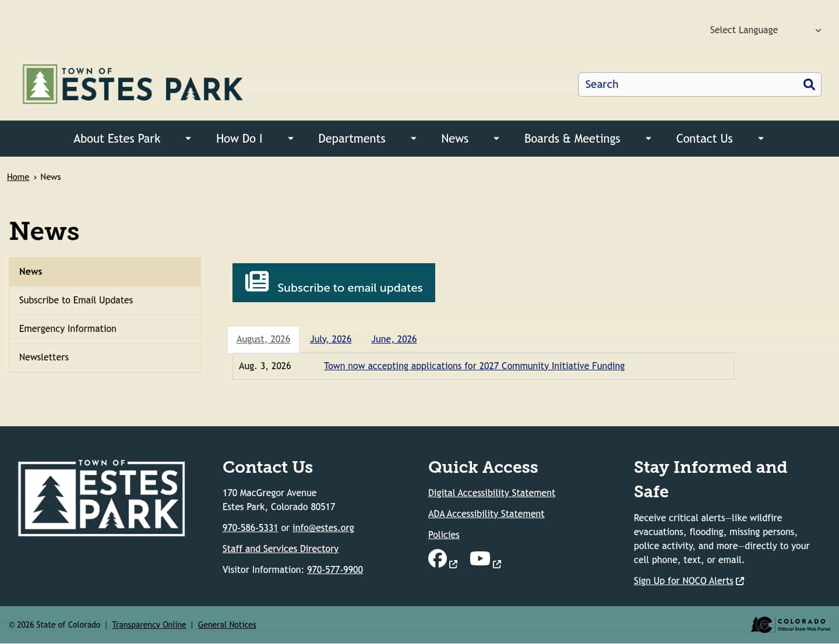Expand the About Estes Park submenu arrow
This screenshot has height=644, width=839.
click(188, 139)
